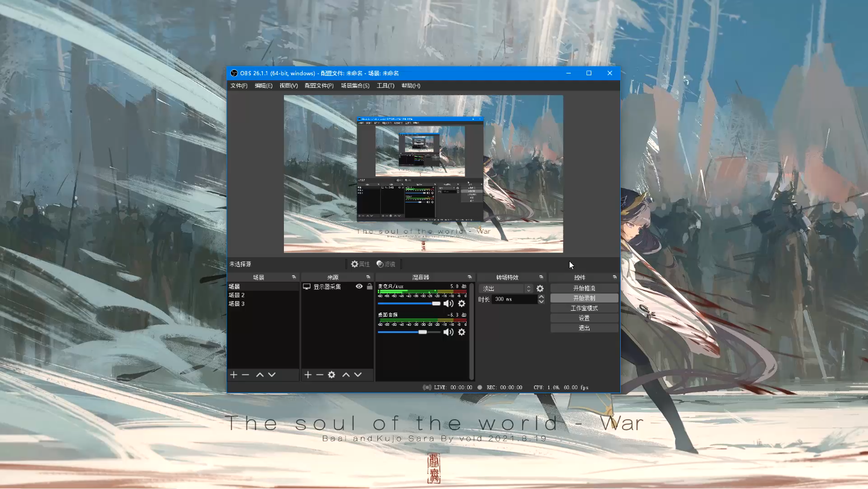Open 视图(V) menu
Viewport: 868px width, 489px height.
[x=289, y=86]
